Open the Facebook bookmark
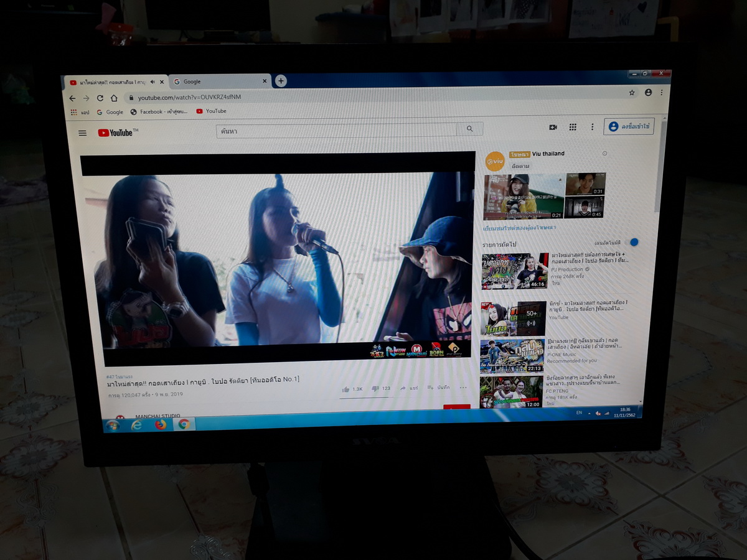This screenshot has width=747, height=560. tap(159, 112)
